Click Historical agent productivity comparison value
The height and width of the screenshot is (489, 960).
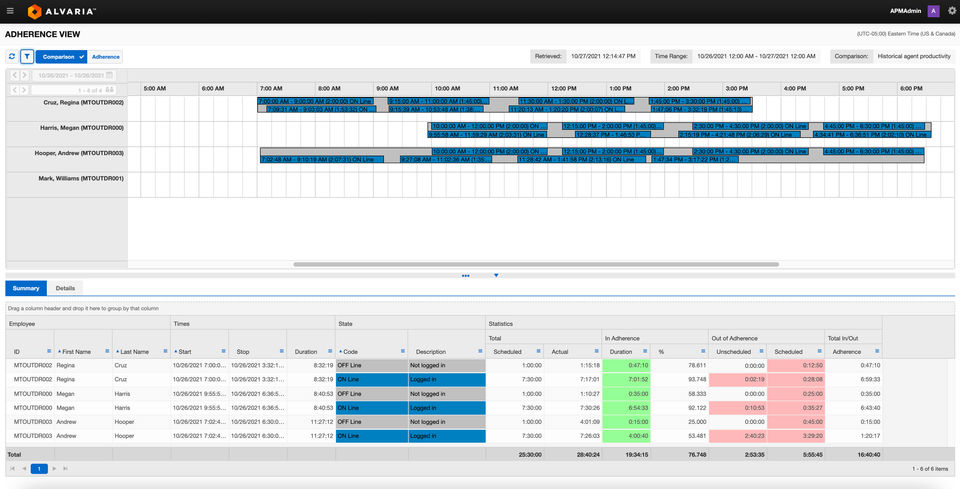tap(914, 56)
